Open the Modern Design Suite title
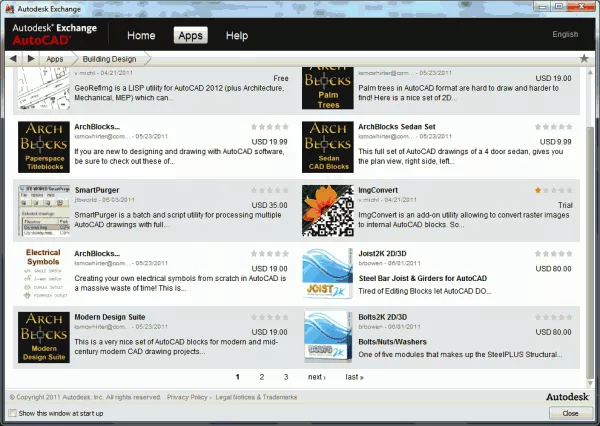 click(110, 317)
